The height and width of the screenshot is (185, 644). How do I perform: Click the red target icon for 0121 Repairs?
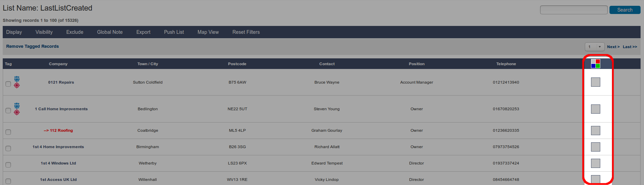click(x=17, y=85)
